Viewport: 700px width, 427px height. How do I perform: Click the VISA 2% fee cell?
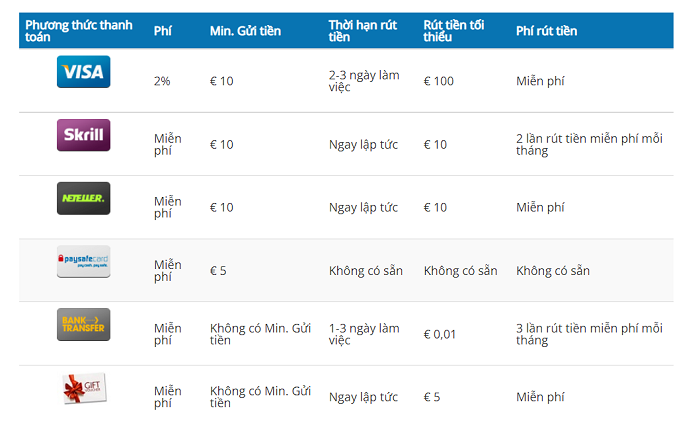(x=162, y=81)
